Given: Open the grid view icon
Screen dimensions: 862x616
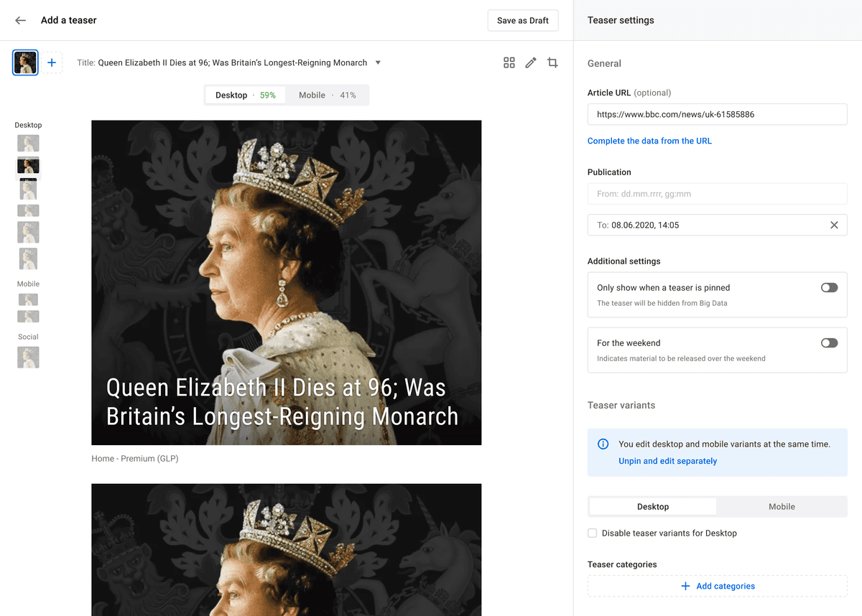Looking at the screenshot, I should pyautogui.click(x=509, y=62).
